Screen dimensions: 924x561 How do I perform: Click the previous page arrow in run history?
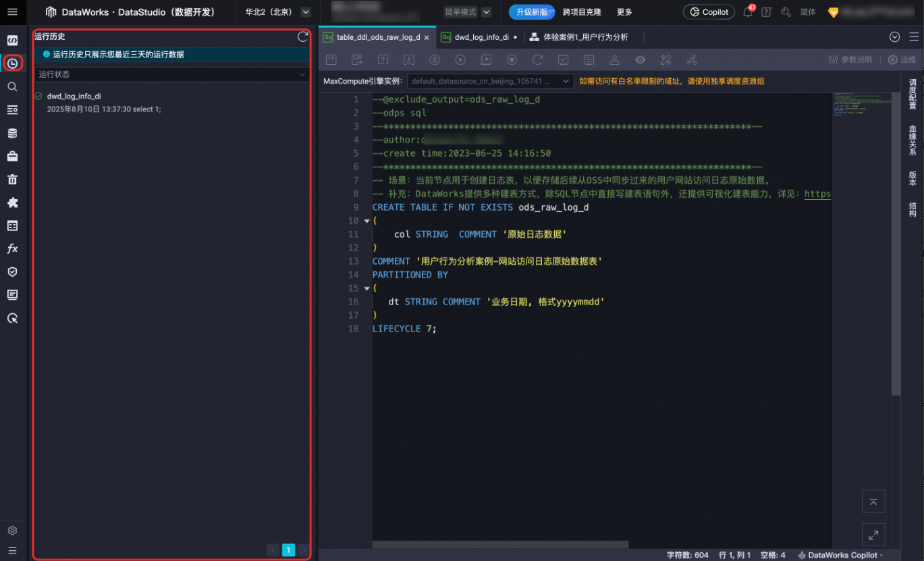[x=273, y=550]
